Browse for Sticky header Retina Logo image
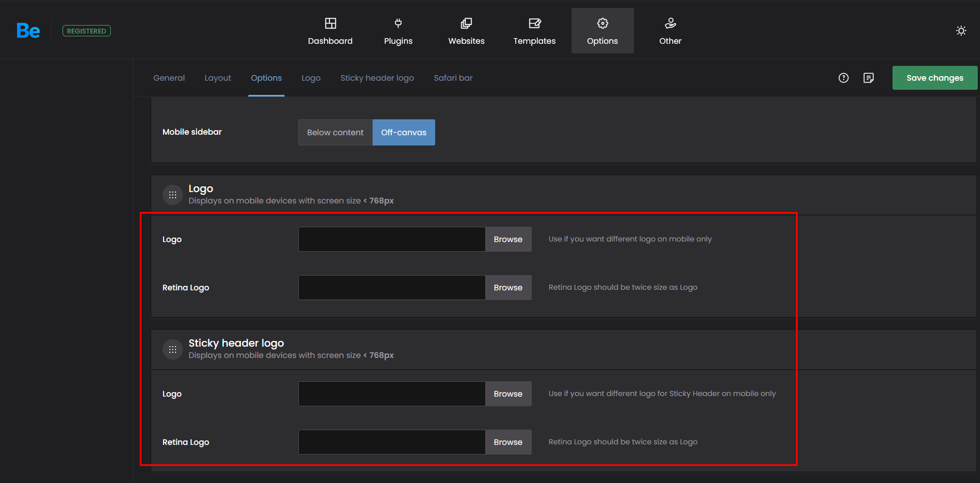Image resolution: width=980 pixels, height=483 pixels. pyautogui.click(x=508, y=442)
